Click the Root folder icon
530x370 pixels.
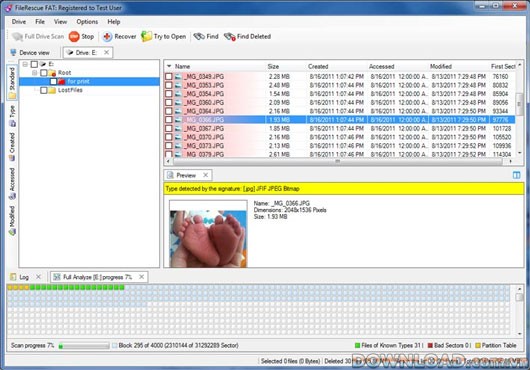[x=52, y=73]
